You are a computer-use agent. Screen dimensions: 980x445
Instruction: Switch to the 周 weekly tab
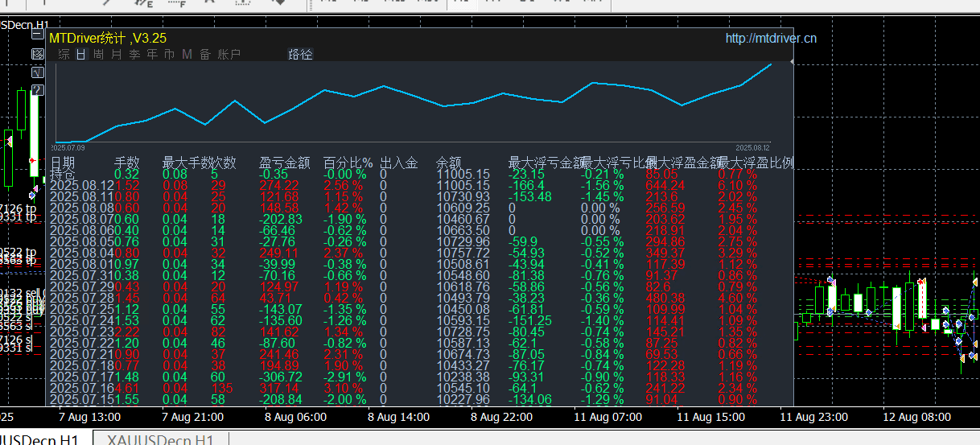[x=98, y=55]
